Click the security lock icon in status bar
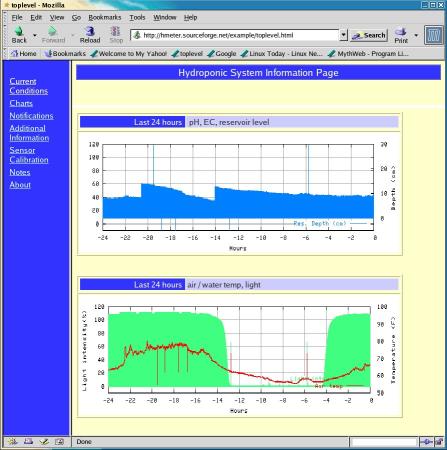This screenshot has width=447, height=450. [439, 442]
